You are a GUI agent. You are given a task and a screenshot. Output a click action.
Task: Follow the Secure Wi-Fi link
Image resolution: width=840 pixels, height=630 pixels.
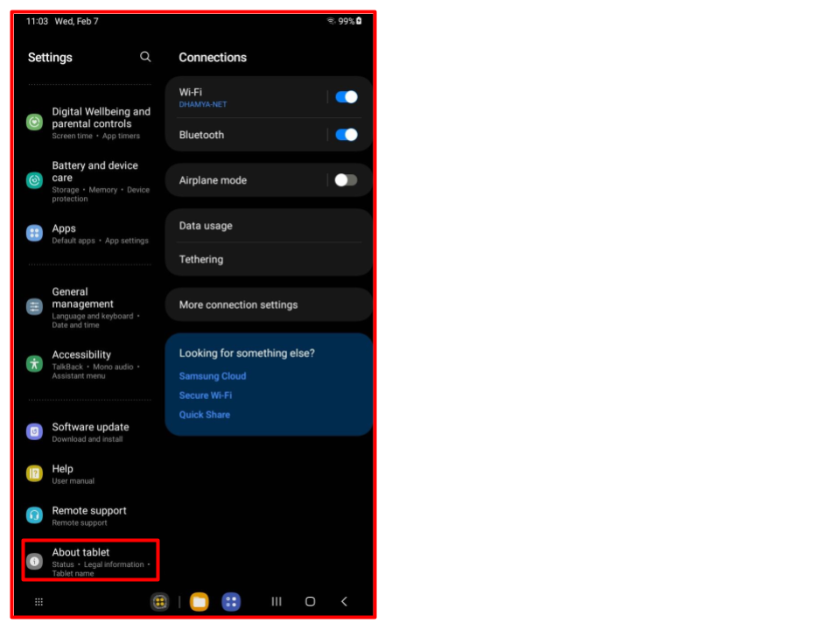pos(206,395)
